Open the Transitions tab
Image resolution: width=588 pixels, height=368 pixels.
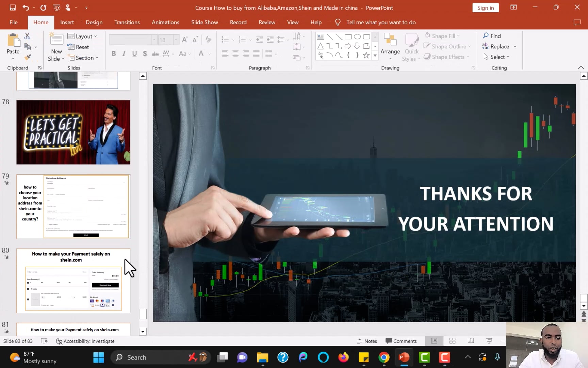point(127,22)
